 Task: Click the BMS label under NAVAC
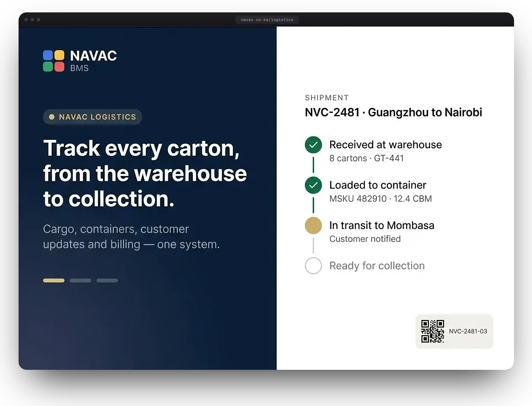(79, 68)
